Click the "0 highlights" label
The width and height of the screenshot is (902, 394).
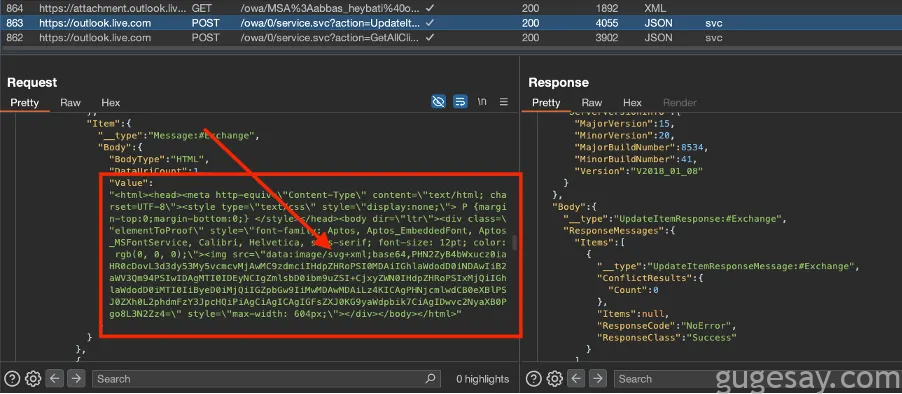483,378
